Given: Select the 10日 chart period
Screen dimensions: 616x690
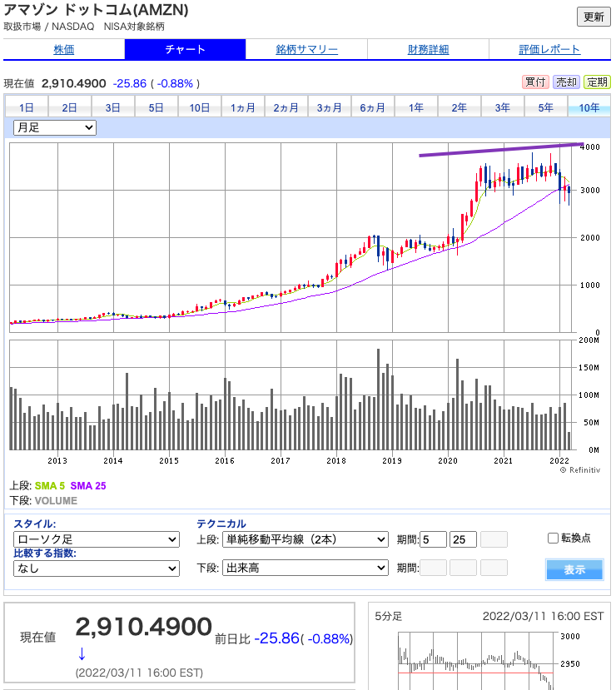Looking at the screenshot, I should click(199, 107).
